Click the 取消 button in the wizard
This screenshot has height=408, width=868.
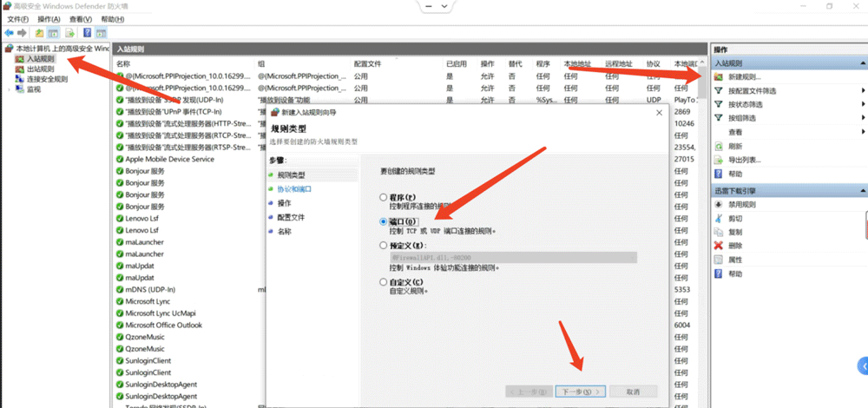point(634,392)
